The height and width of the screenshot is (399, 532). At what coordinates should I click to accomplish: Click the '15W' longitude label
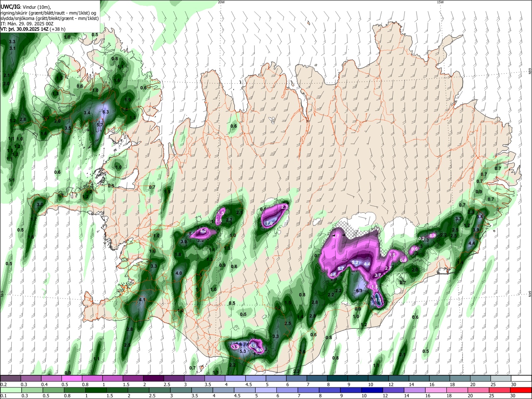click(440, 2)
